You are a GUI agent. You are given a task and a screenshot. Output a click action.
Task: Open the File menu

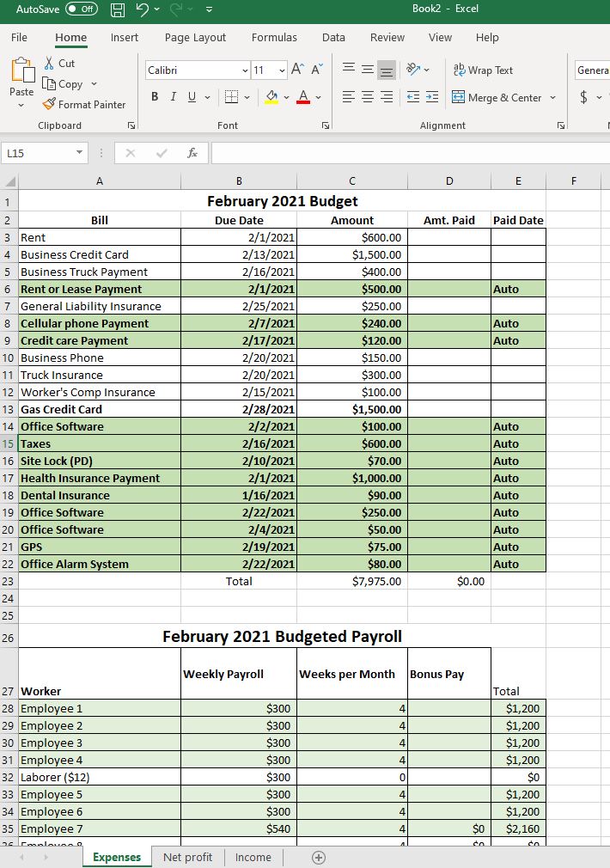tap(19, 37)
